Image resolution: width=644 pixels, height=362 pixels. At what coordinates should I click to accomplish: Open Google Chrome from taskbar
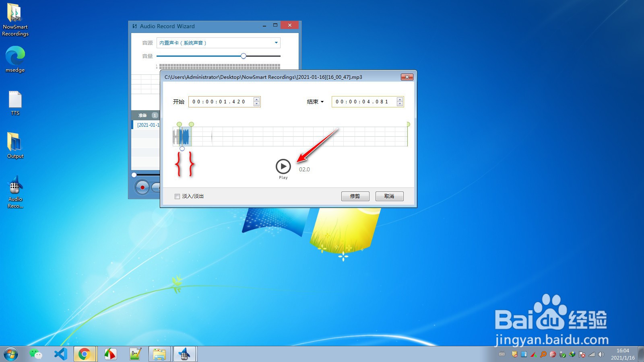coord(85,354)
